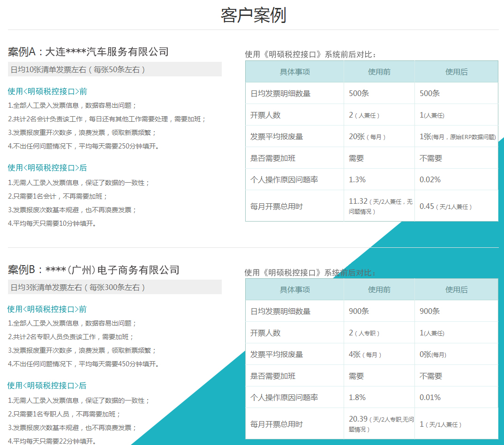Click 发票平均报废量 row label in 案例B table

click(x=277, y=354)
